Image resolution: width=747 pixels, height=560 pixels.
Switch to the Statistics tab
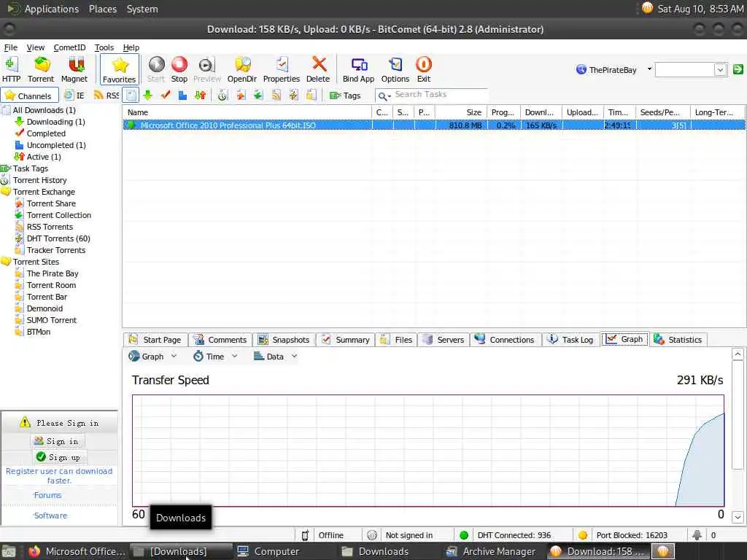[678, 340]
